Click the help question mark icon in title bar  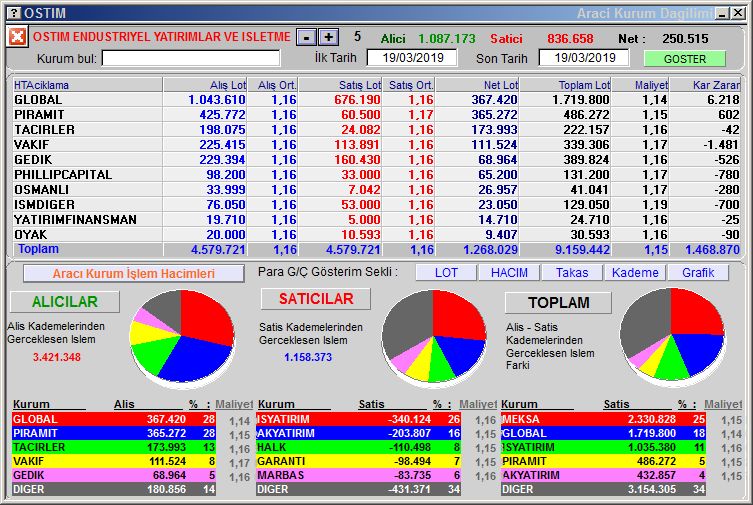pos(15,12)
